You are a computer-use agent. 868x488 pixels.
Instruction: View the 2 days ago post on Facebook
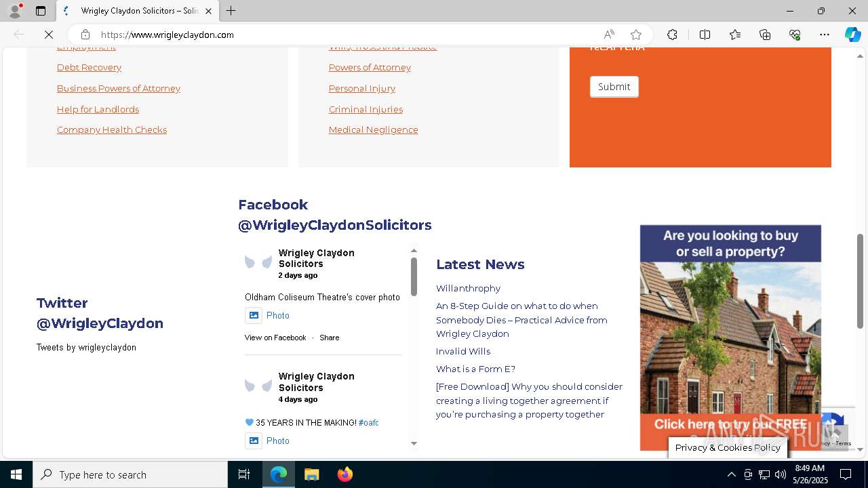pyautogui.click(x=275, y=338)
